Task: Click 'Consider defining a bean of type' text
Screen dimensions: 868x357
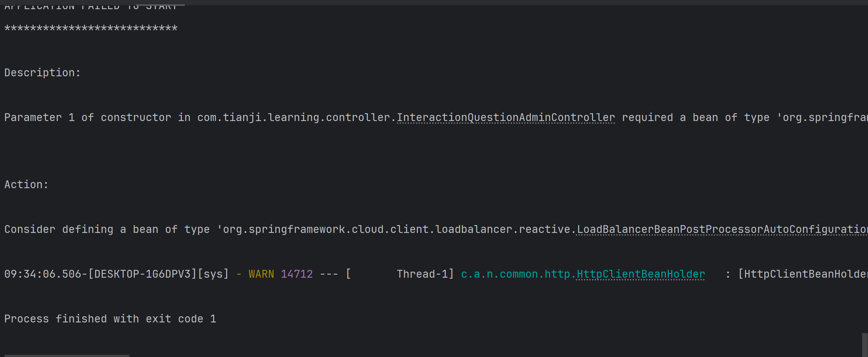Action: click(x=107, y=229)
